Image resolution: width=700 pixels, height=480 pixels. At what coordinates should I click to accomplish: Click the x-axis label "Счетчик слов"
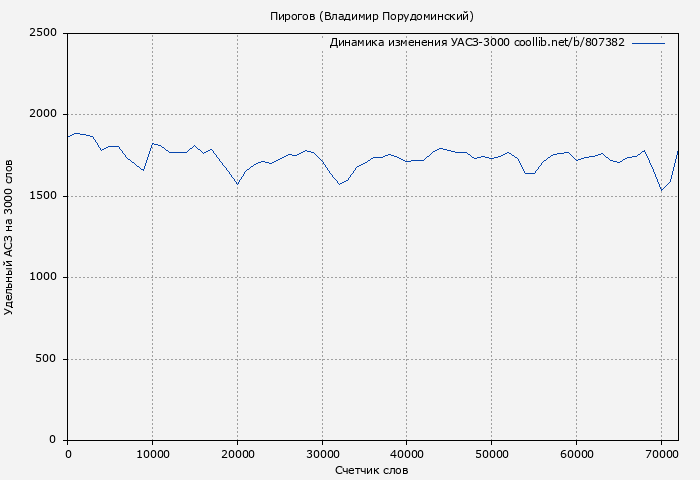[x=372, y=470]
